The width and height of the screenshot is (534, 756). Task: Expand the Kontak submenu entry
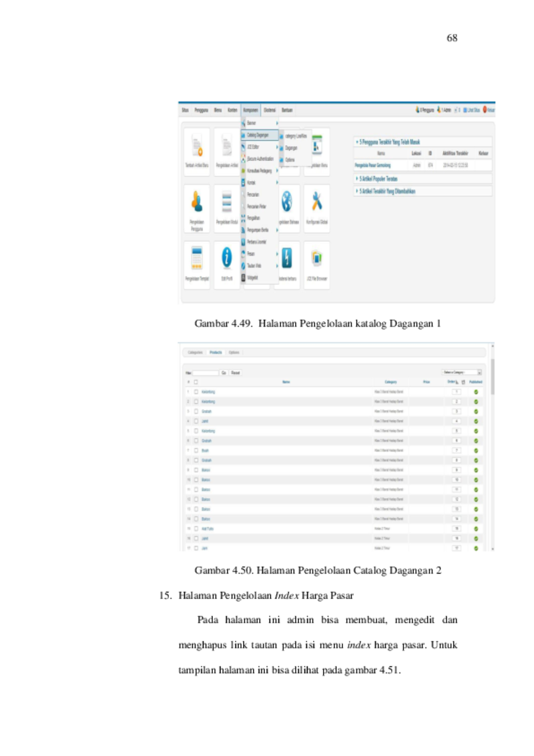coord(260,182)
